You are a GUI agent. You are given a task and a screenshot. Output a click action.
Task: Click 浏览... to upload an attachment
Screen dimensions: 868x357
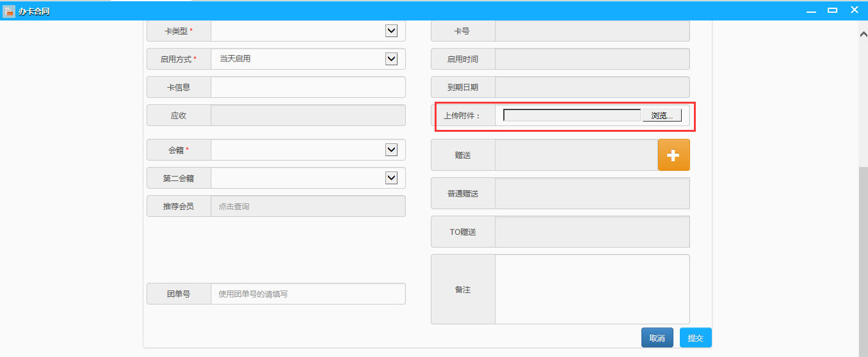[x=662, y=115]
